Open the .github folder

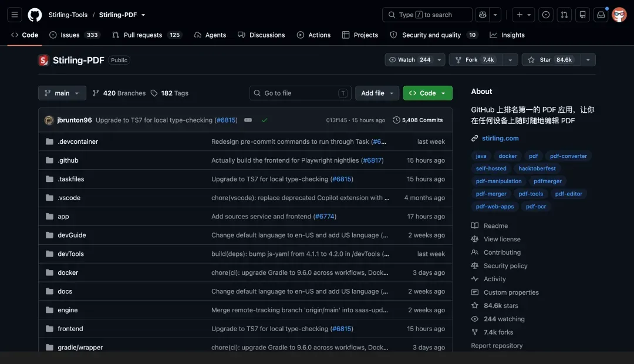[68, 160]
